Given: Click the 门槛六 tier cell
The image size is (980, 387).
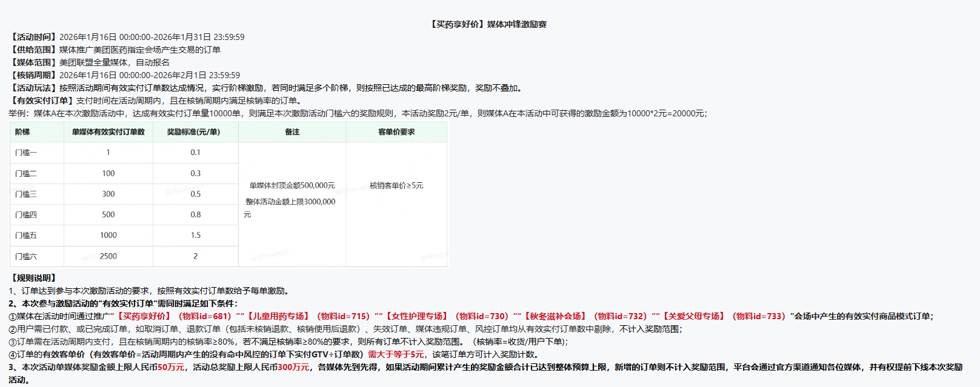Looking at the screenshot, I should 26,257.
